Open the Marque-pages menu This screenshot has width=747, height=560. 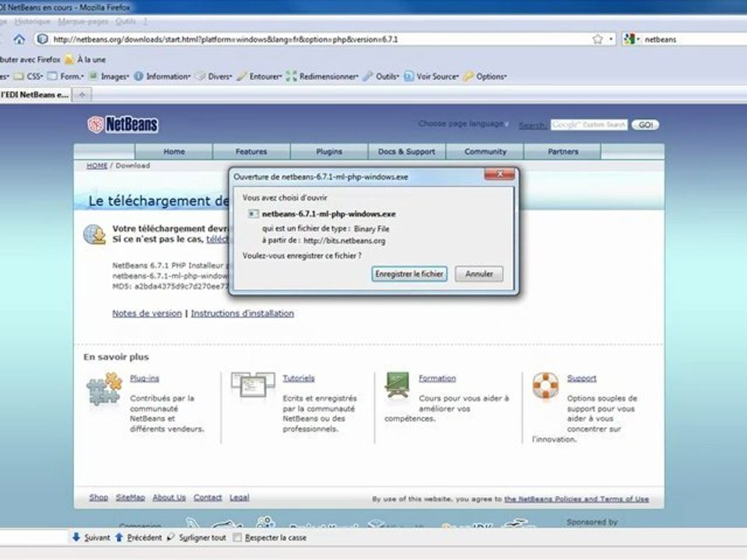pyautogui.click(x=83, y=22)
